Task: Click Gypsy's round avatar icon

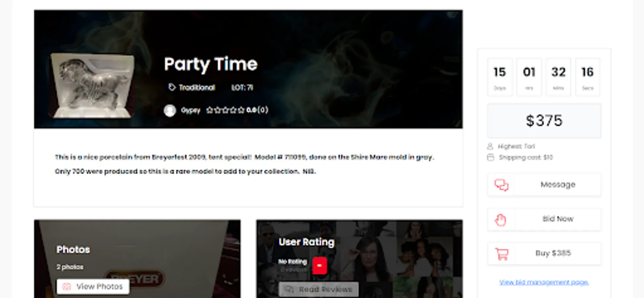Action: 170,110
